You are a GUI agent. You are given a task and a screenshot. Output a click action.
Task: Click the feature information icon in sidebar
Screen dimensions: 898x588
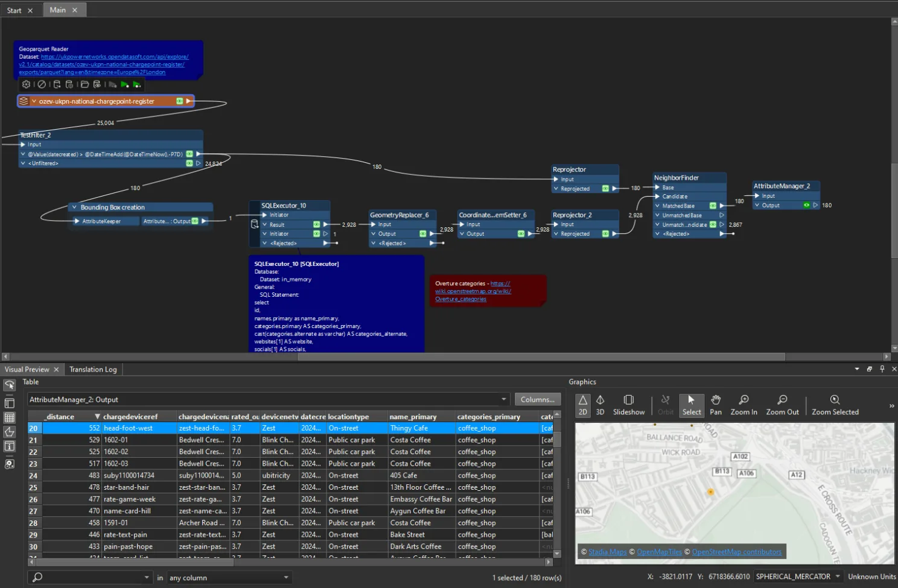[x=10, y=446]
